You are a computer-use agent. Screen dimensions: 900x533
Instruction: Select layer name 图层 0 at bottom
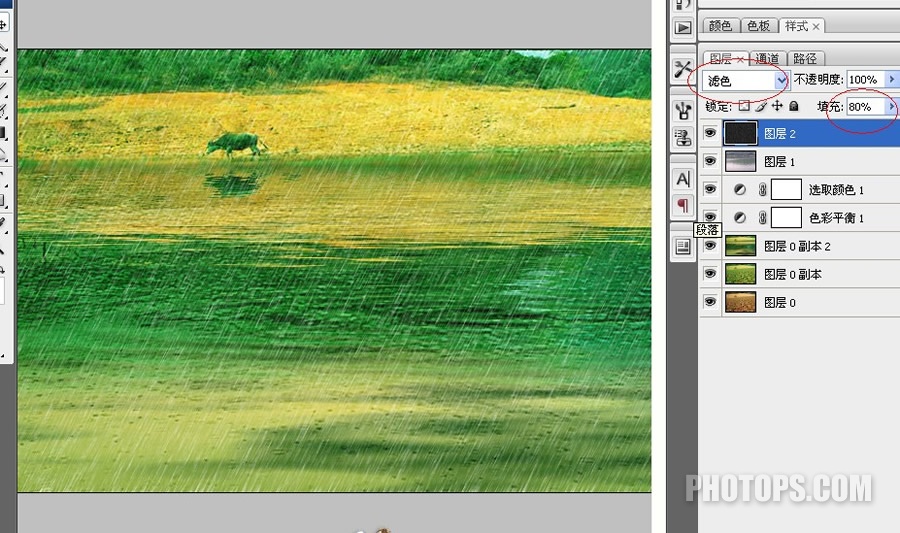point(779,302)
